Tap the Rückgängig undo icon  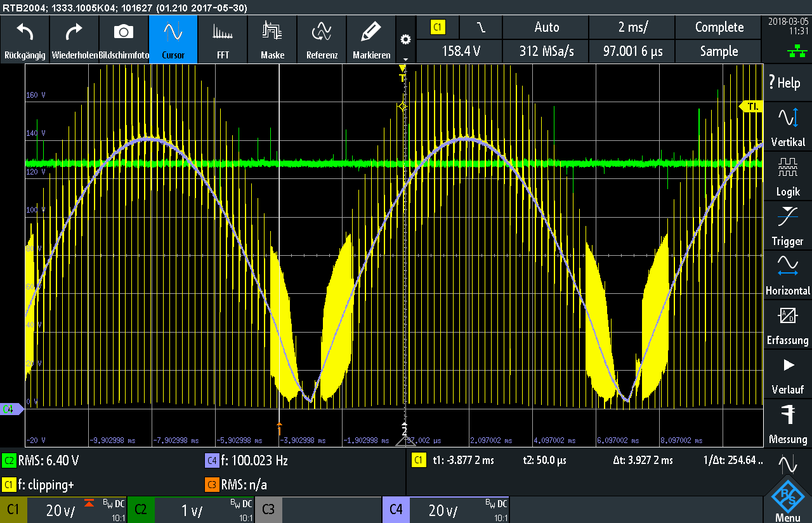tap(25, 32)
